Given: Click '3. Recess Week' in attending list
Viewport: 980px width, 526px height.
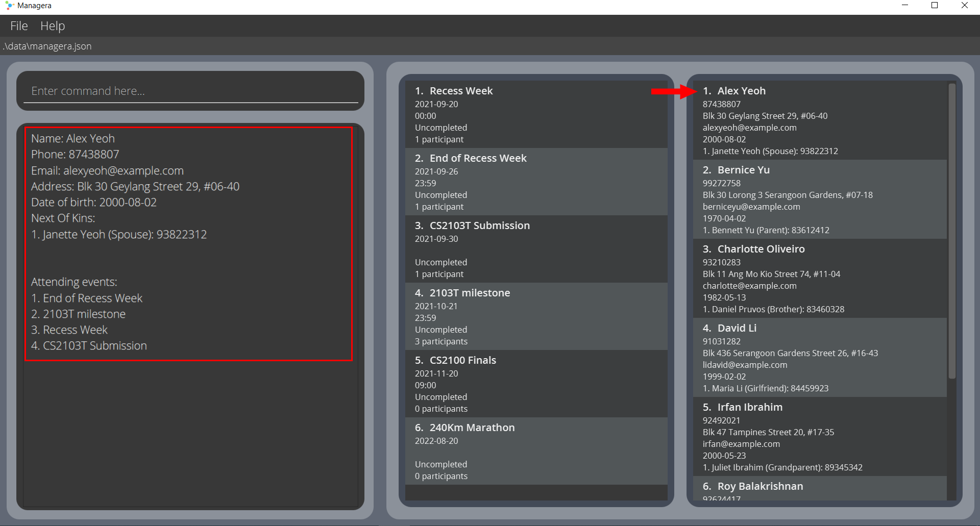Looking at the screenshot, I should 69,330.
